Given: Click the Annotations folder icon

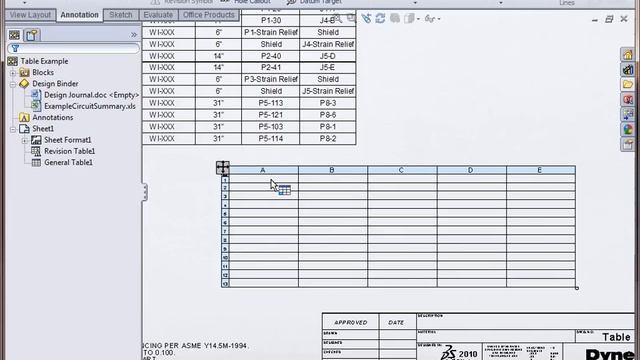Looking at the screenshot, I should 24,118.
